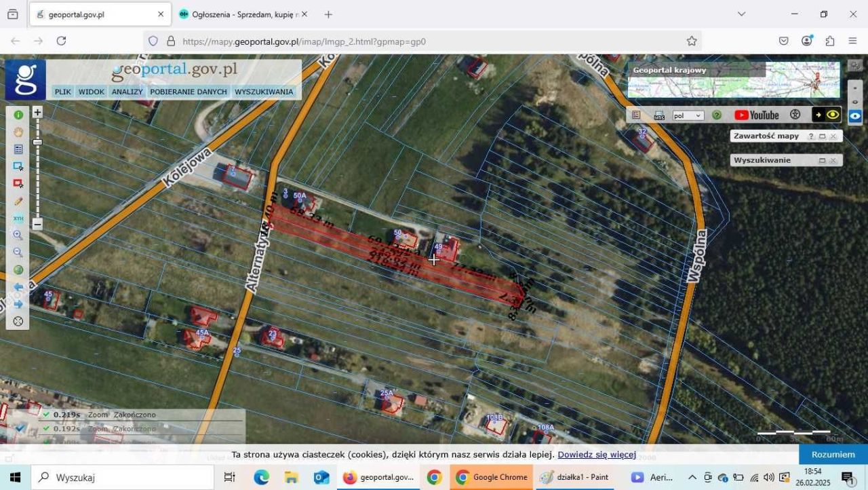Click the Wspólna street label on map

(696, 255)
